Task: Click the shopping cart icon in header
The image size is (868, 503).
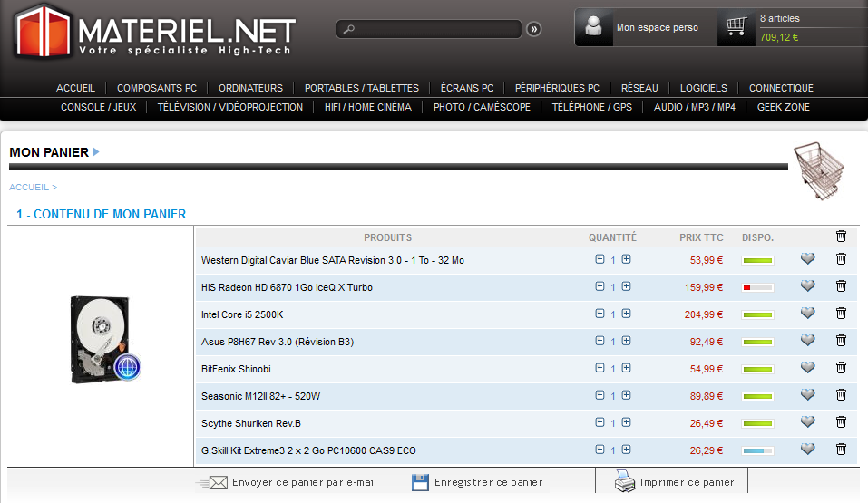Action: 736,27
